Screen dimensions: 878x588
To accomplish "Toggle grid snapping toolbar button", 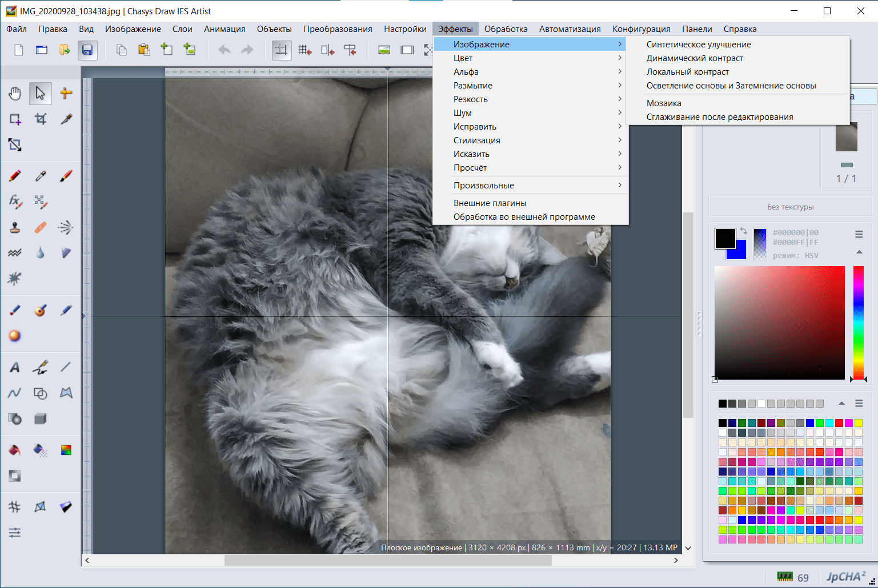I will pyautogui.click(x=304, y=50).
